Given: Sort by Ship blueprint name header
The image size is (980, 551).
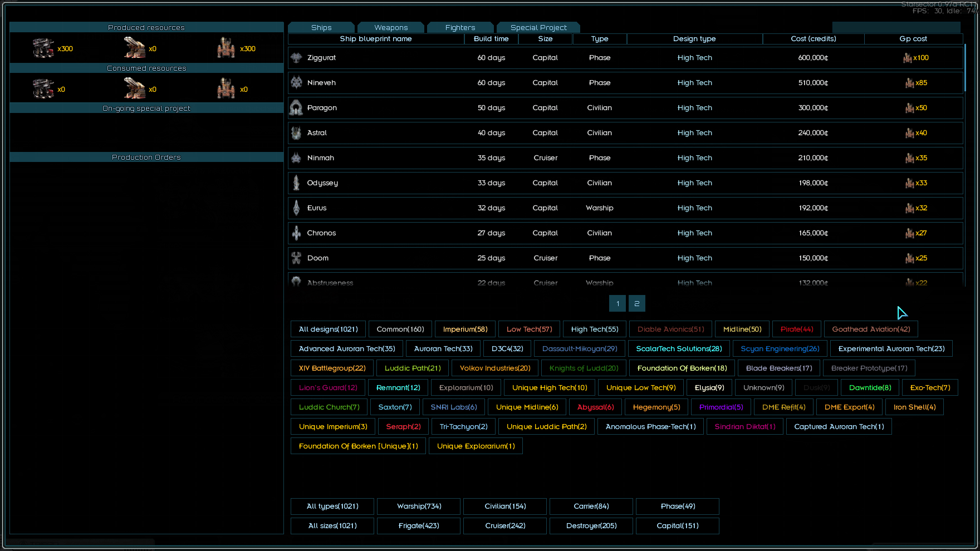Looking at the screenshot, I should click(x=376, y=39).
